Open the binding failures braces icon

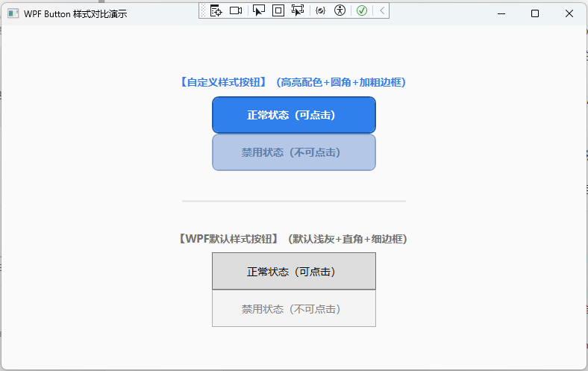tap(320, 10)
